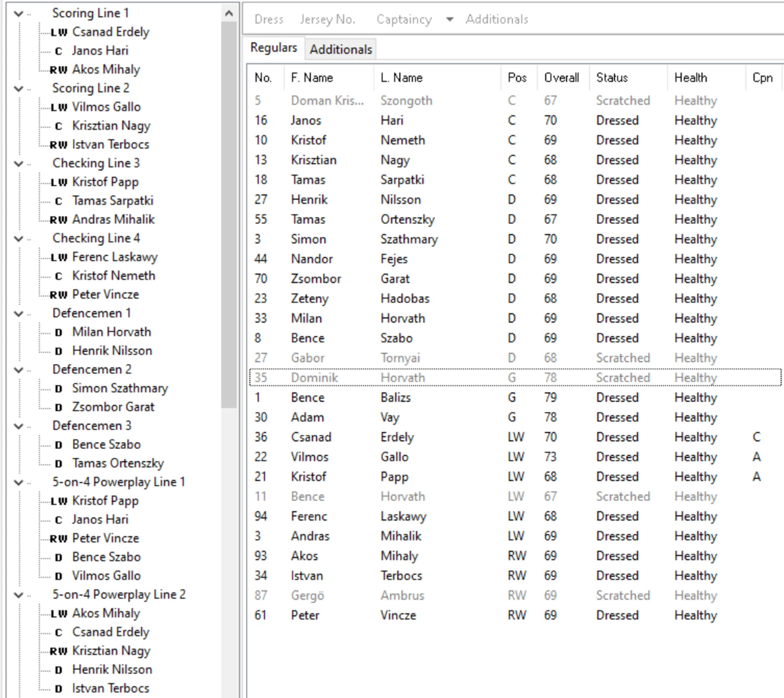Click Milan Horvath under Defencemen 1
This screenshot has width=784, height=698.
coord(111,332)
